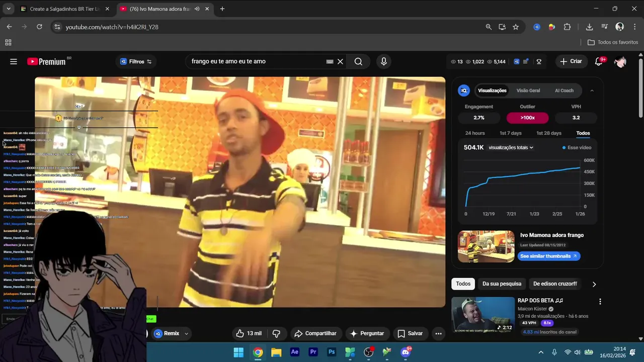
Task: Click the Salvar button
Action: coord(410,333)
